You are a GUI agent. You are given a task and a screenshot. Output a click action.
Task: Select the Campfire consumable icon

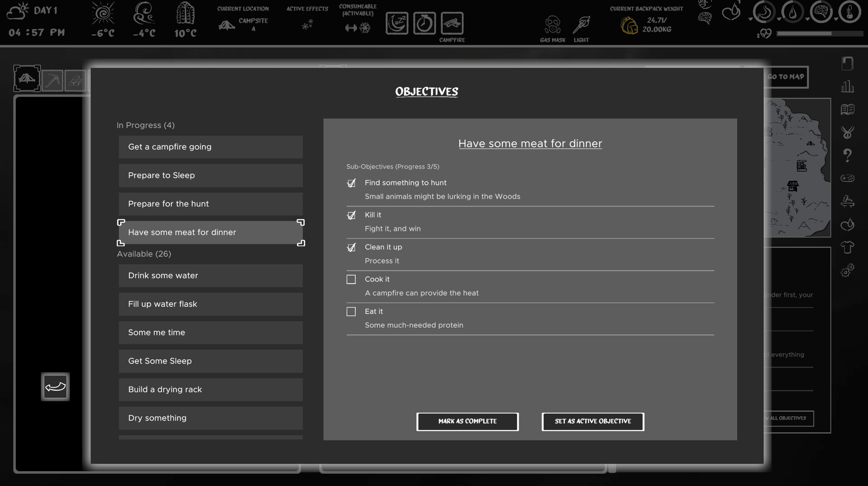pyautogui.click(x=451, y=23)
